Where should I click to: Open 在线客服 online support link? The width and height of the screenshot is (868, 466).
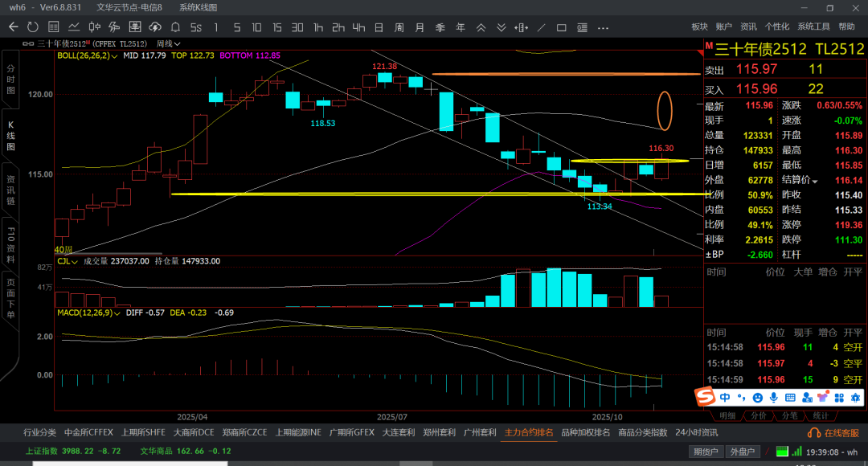[836, 432]
